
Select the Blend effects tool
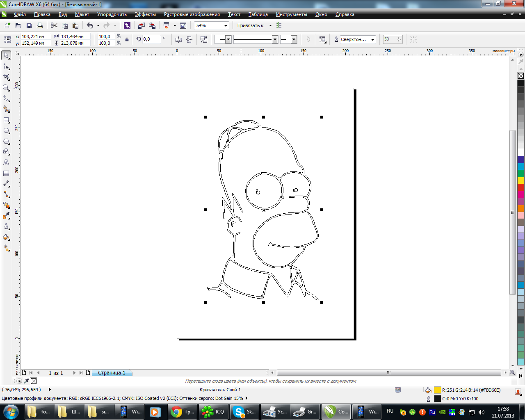6,205
